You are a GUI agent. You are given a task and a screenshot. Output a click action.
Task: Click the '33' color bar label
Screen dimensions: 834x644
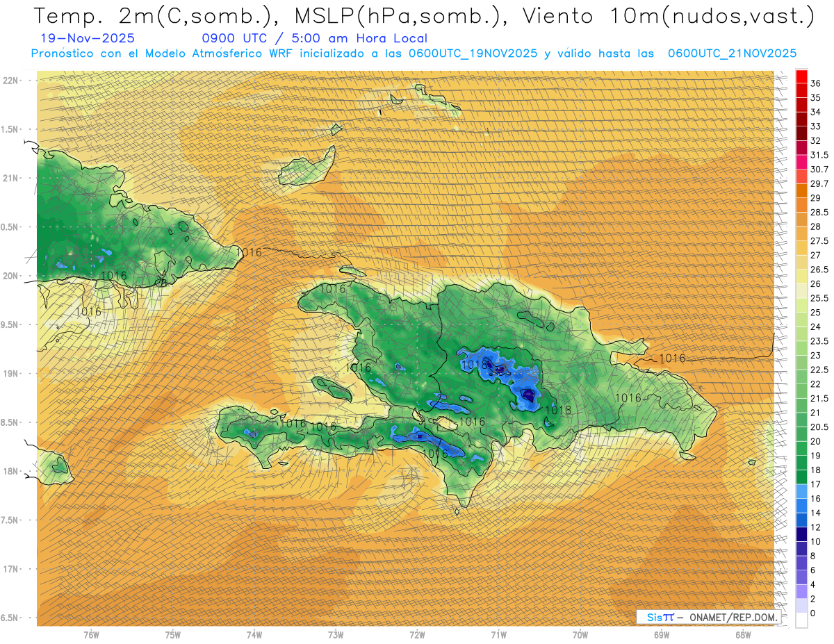[815, 126]
